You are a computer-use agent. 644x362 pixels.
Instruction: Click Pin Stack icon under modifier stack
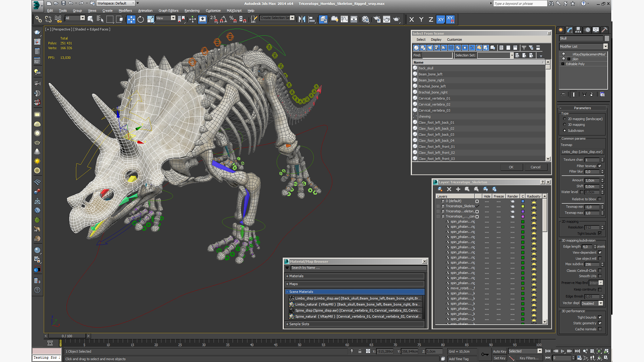click(563, 94)
